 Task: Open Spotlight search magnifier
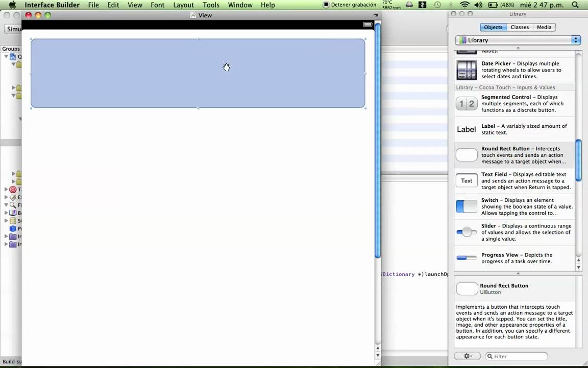[x=575, y=5]
